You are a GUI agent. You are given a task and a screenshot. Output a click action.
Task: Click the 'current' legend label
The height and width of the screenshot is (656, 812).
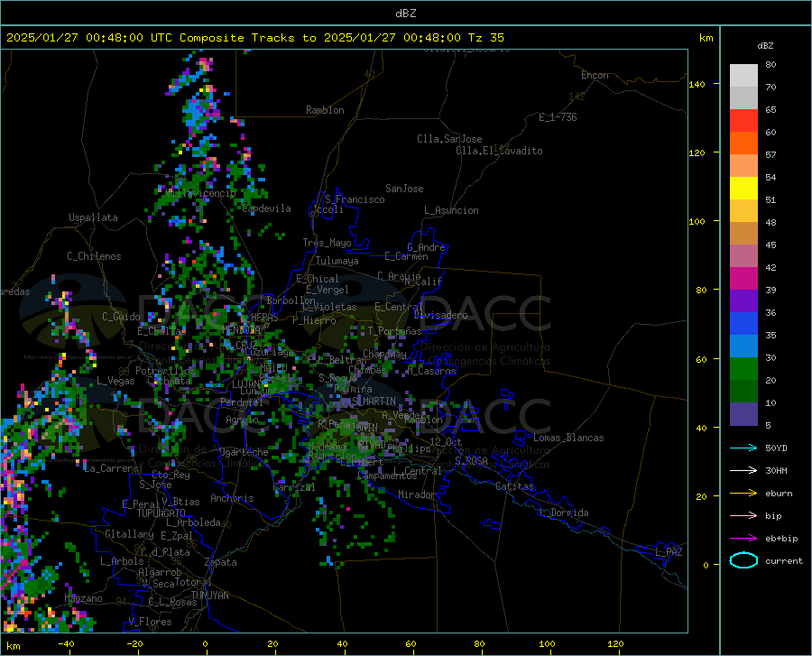784,560
